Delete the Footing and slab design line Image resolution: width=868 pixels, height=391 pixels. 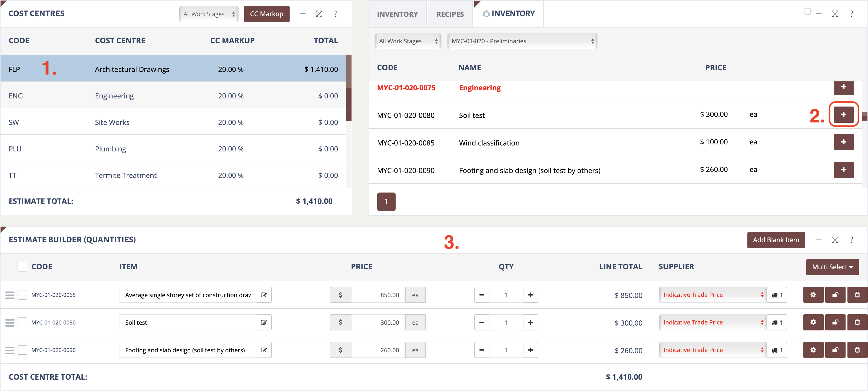coord(857,350)
